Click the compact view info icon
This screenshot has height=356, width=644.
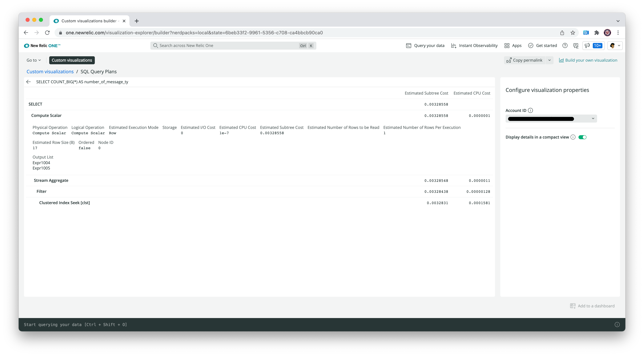point(573,137)
